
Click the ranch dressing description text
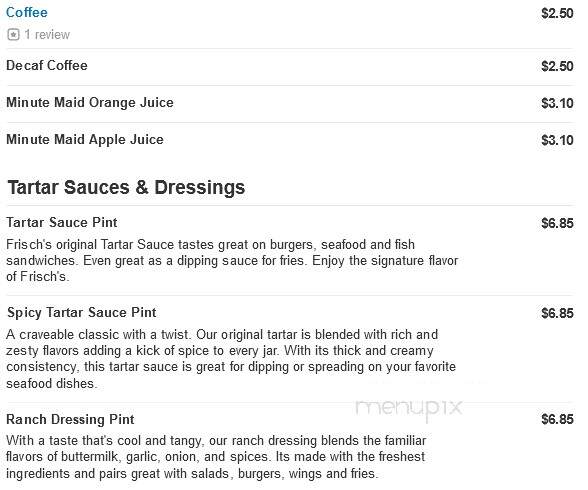pyautogui.click(x=216, y=457)
